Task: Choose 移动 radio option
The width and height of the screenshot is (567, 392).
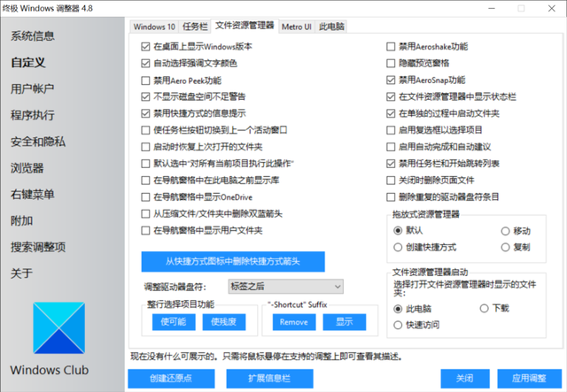Action: [x=506, y=231]
